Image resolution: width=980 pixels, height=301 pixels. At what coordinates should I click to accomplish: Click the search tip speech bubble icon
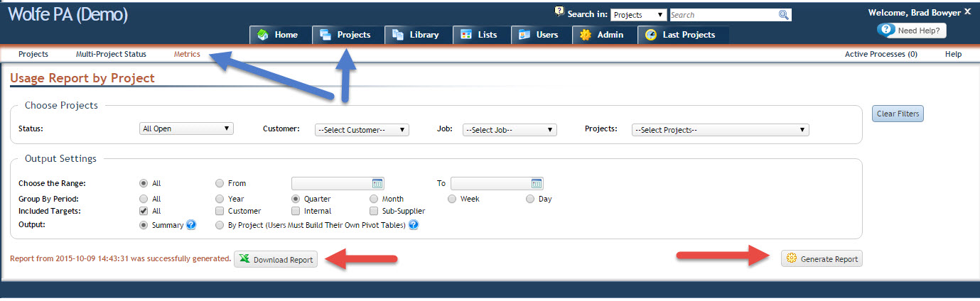(x=559, y=12)
